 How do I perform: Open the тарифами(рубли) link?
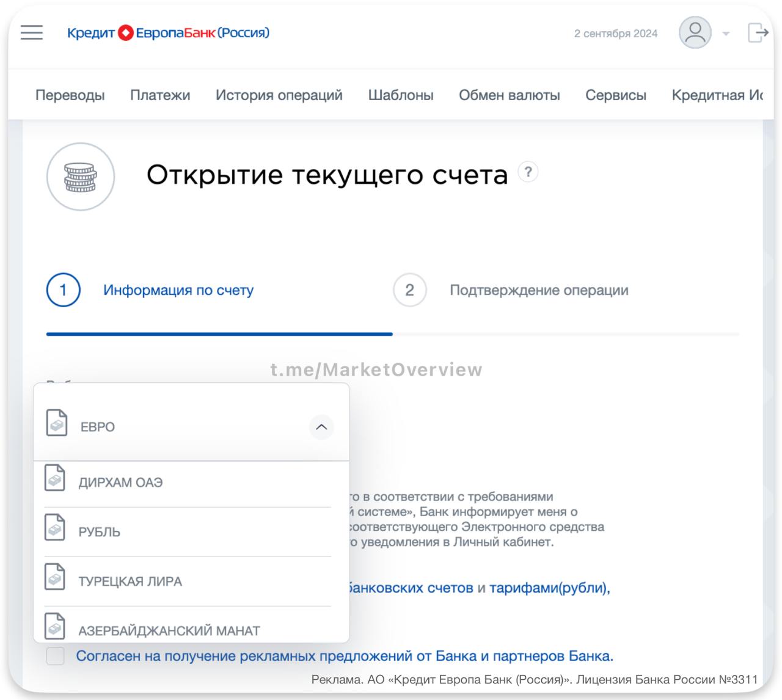click(x=550, y=588)
